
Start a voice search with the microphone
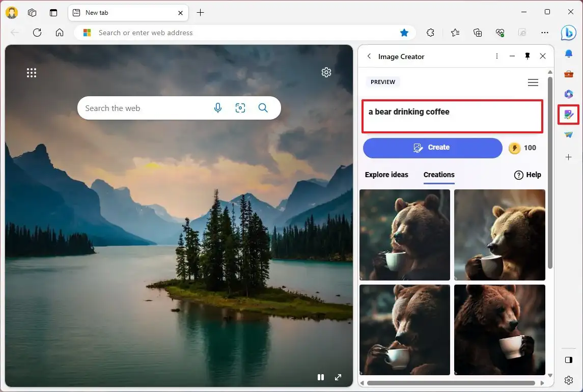point(218,108)
